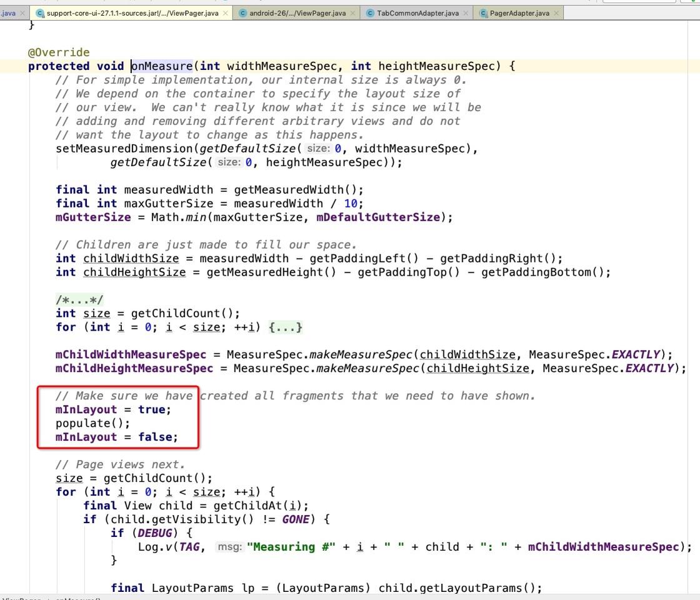This screenshot has height=600, width=700.
Task: Click the size: hint before heightMeasureSpec
Action: (x=229, y=162)
